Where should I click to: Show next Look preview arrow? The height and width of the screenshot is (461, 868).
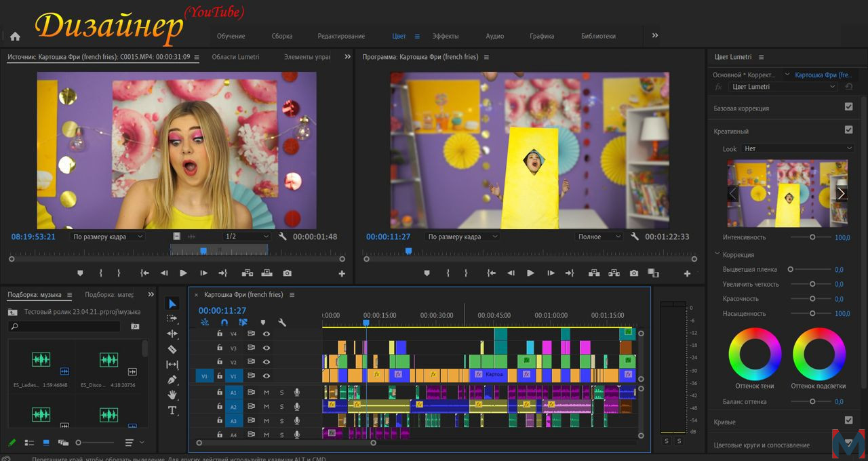[841, 194]
